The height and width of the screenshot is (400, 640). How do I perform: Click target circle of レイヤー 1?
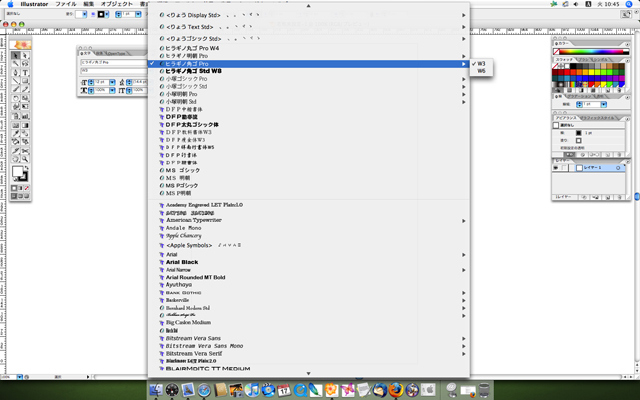[x=618, y=168]
